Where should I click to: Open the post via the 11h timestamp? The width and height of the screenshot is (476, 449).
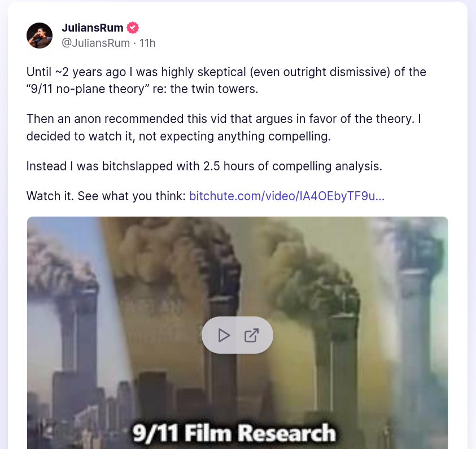coord(147,43)
